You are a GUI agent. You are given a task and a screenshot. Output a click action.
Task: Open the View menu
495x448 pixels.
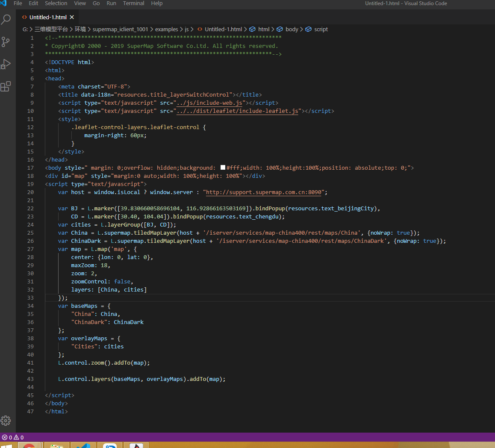click(x=80, y=3)
